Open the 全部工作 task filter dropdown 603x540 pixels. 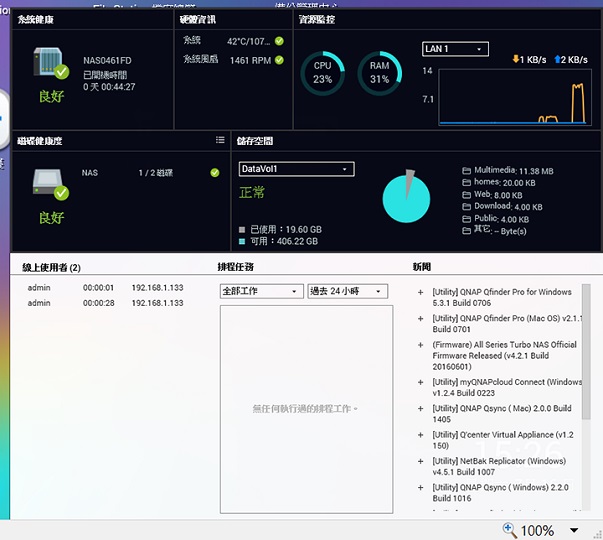click(x=262, y=291)
